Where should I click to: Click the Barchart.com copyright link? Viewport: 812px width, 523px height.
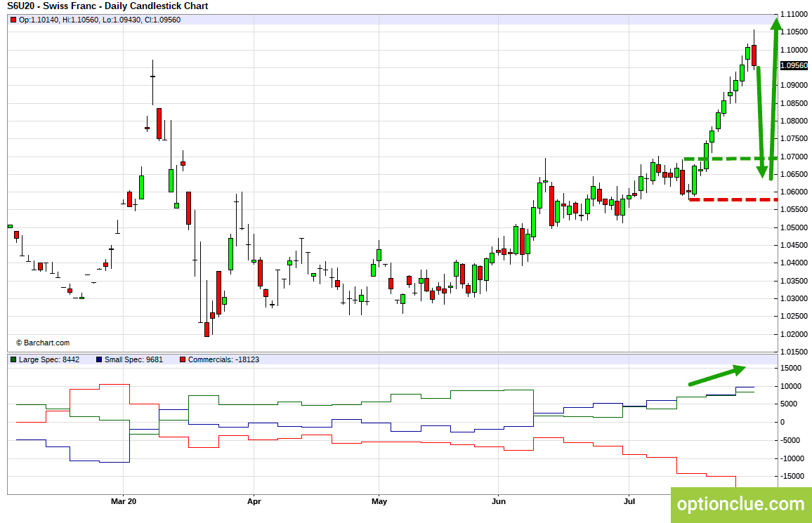pyautogui.click(x=42, y=343)
